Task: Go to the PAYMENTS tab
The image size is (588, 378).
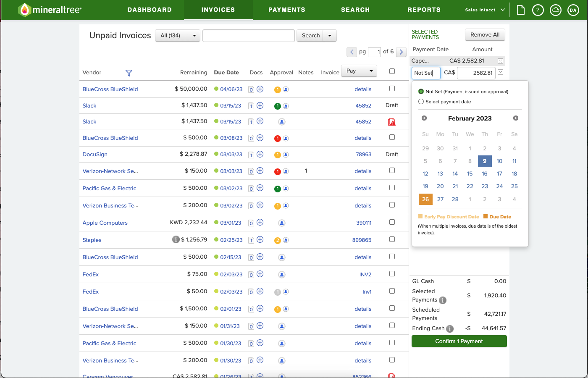Action: pos(287,10)
